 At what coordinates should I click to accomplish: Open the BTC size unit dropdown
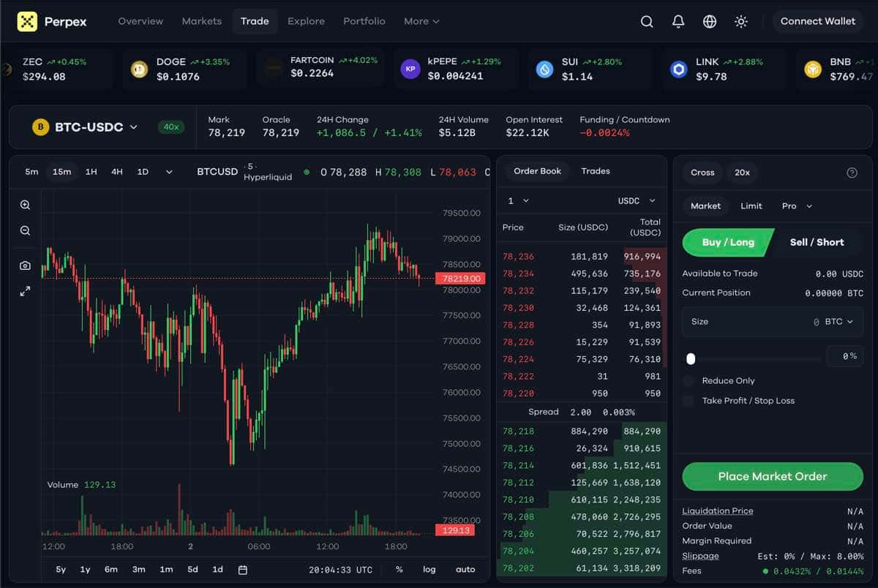pyautogui.click(x=840, y=322)
